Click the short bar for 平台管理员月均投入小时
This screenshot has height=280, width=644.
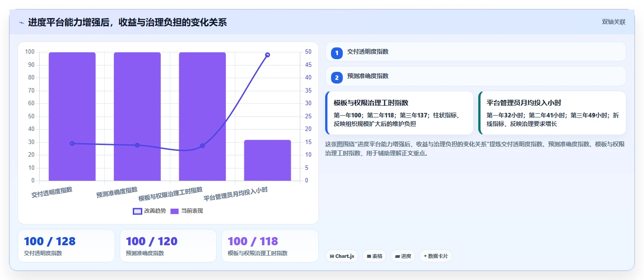pyautogui.click(x=267, y=160)
